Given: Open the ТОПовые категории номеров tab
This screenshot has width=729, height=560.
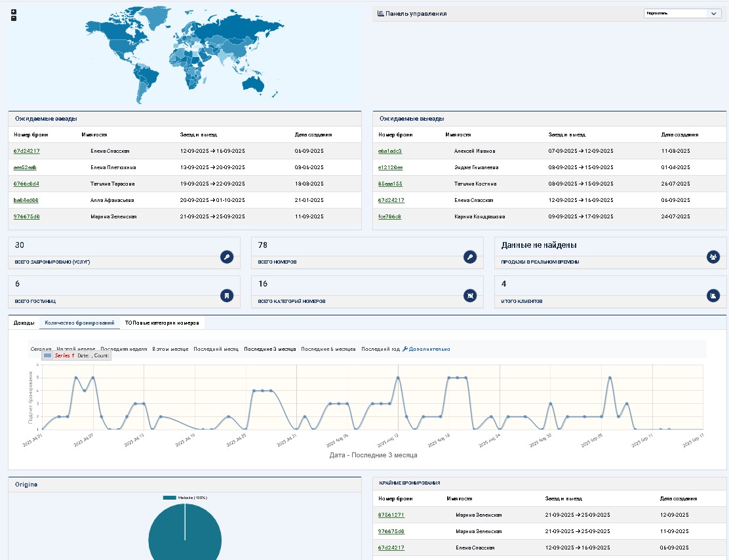Looking at the screenshot, I should point(162,323).
